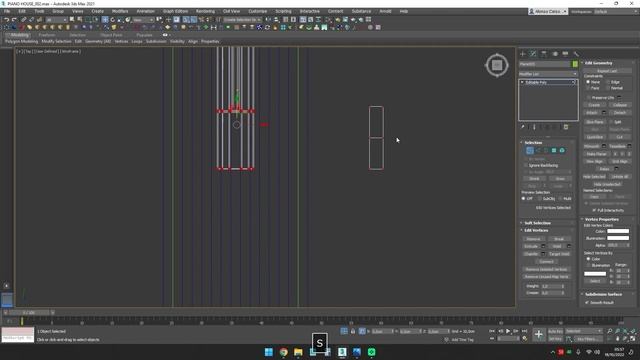Click the ViewCube in the viewport
This screenshot has height=360, width=640.
[x=497, y=65]
